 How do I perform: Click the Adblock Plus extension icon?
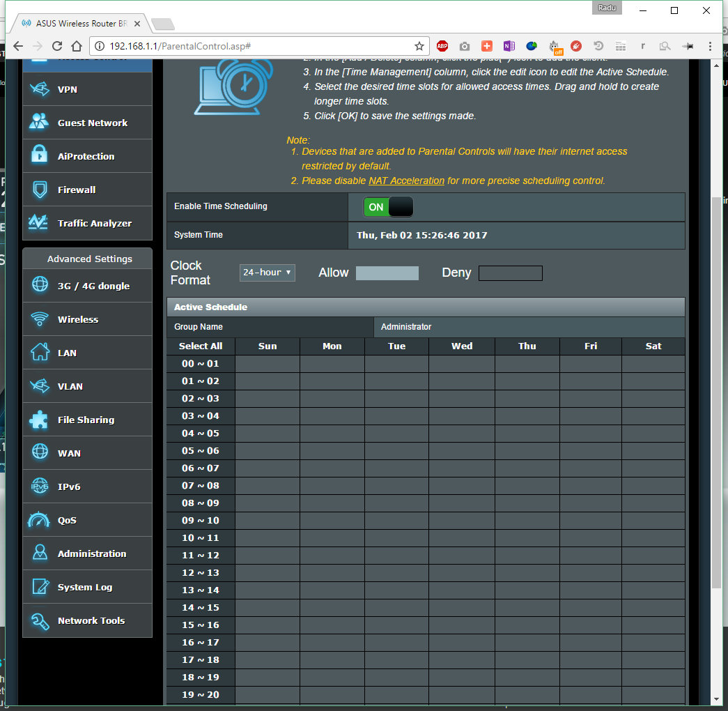click(x=442, y=46)
